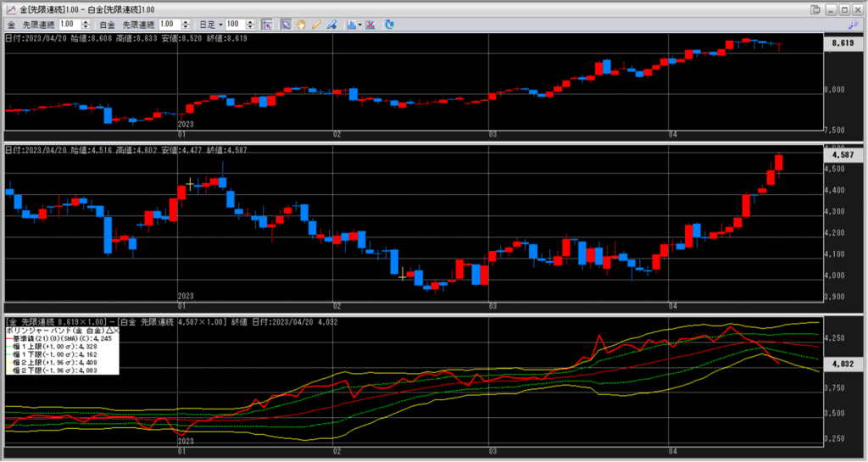Screen dimensions: 868x462
Task: Toggle the crosshair cursor display button
Action: (x=266, y=25)
